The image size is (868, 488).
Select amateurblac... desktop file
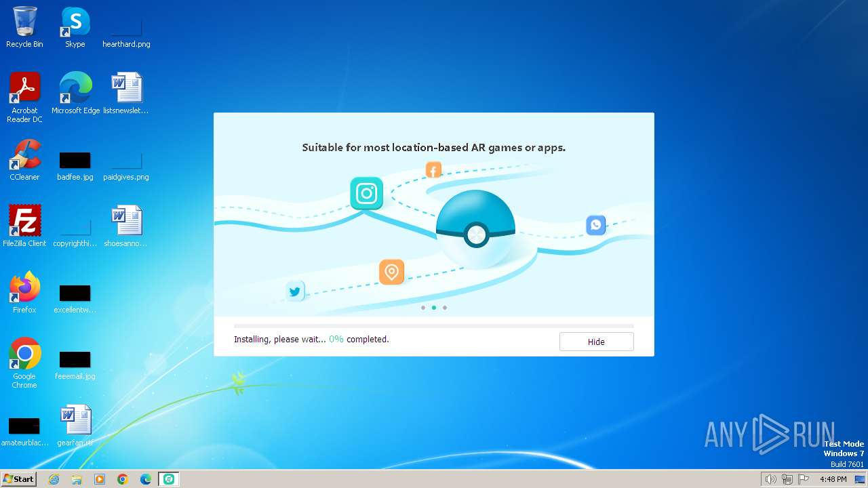[24, 431]
